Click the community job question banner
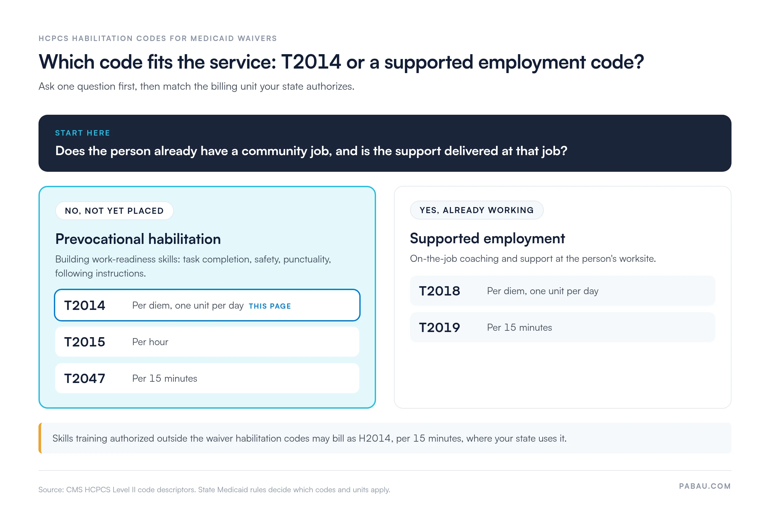 point(385,143)
